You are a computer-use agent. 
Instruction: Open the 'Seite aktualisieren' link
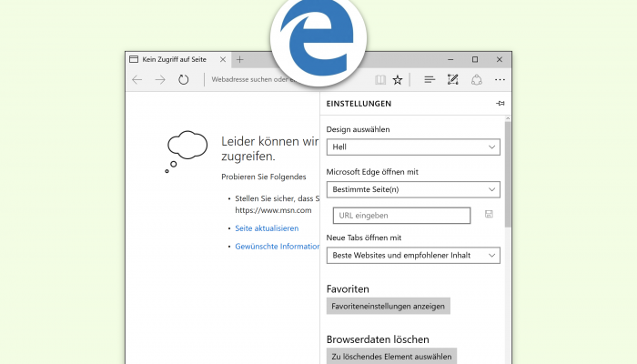pyautogui.click(x=267, y=228)
